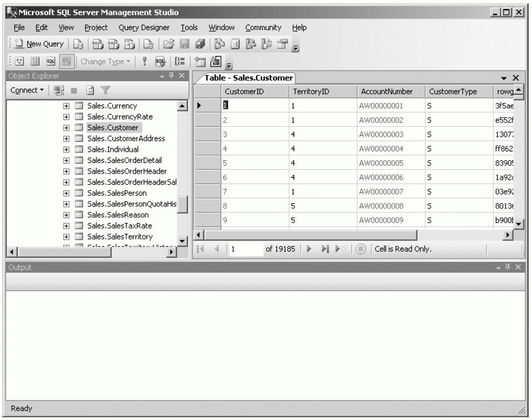Select Sales.CustomerAddress in the tree

126,139
